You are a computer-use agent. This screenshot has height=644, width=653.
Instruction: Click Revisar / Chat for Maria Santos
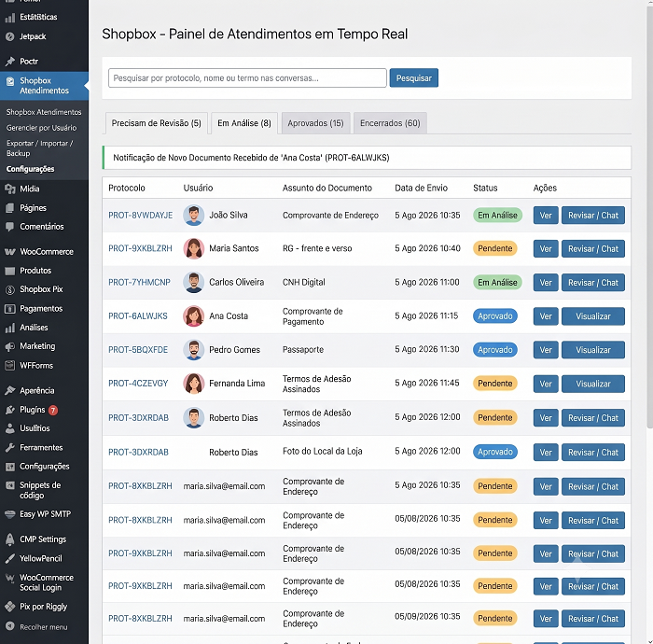pyautogui.click(x=593, y=248)
